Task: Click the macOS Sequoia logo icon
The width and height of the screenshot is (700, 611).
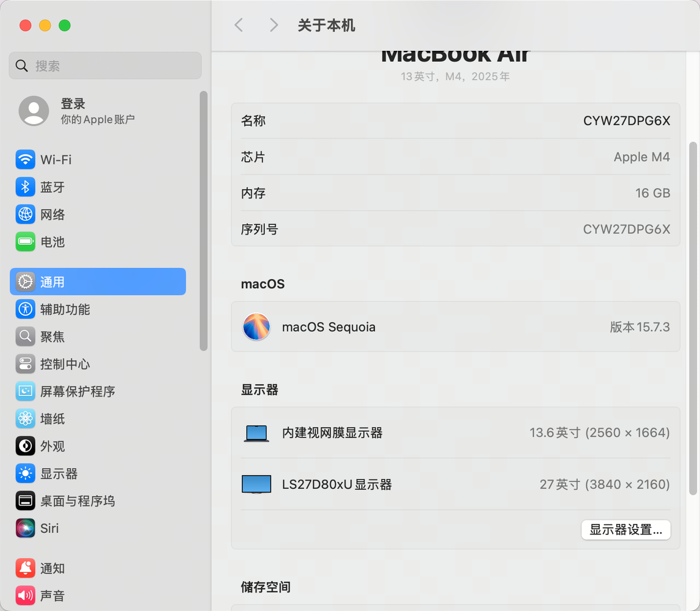Action: [x=256, y=327]
